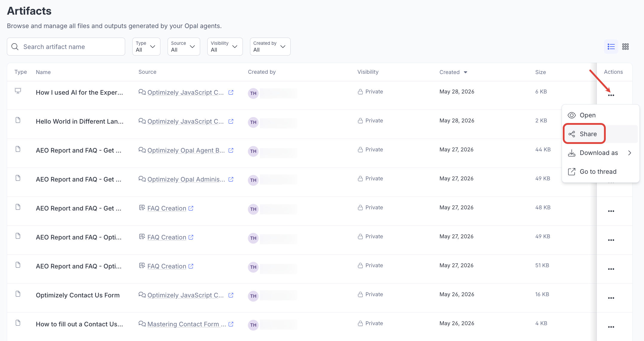
Task: Open actions for Optimizely Contact Us Form row
Action: [611, 298]
